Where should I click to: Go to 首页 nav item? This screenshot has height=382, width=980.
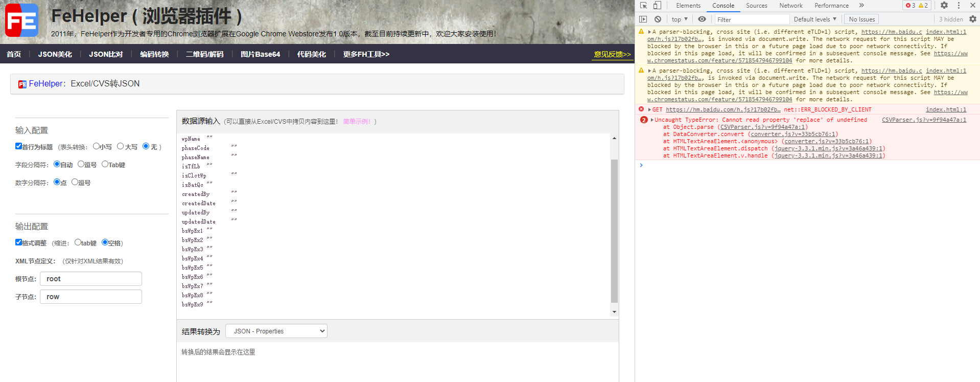[x=14, y=54]
